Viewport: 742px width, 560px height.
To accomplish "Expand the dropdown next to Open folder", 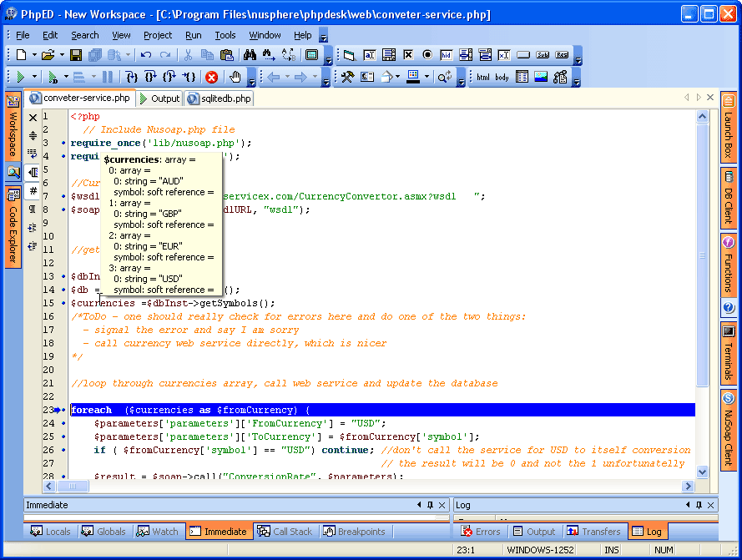I will [x=61, y=55].
